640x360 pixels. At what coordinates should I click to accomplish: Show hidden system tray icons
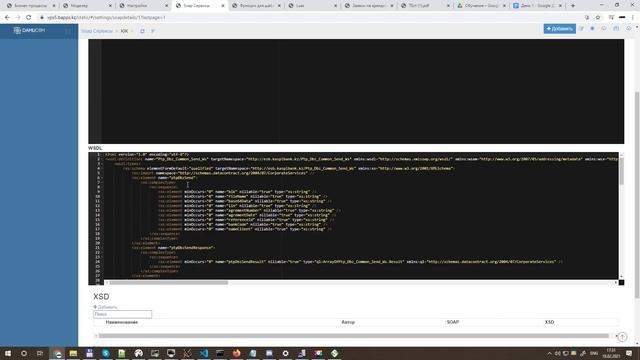[x=549, y=353]
